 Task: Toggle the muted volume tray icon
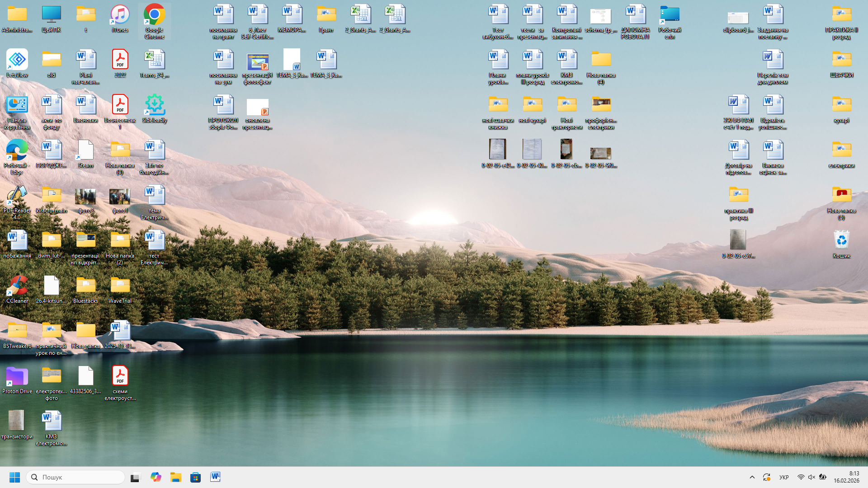[811, 477]
